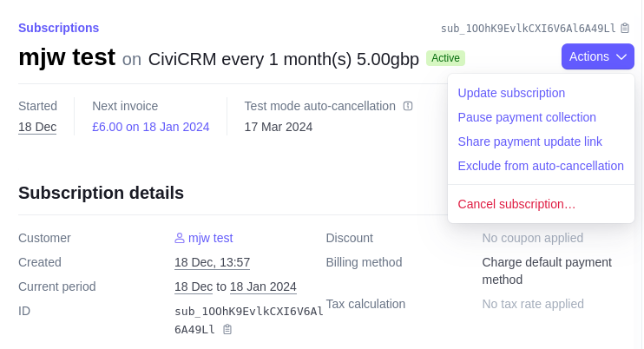Copy the subscription ID in the header

[625, 29]
